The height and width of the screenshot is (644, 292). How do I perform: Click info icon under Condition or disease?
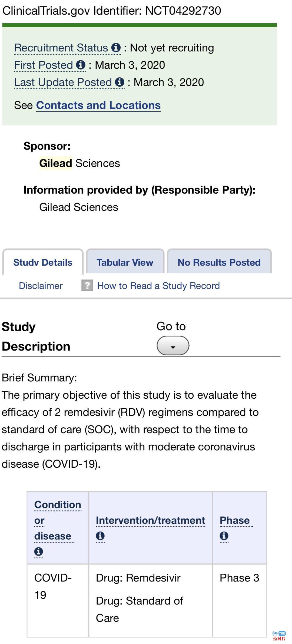[x=38, y=551]
